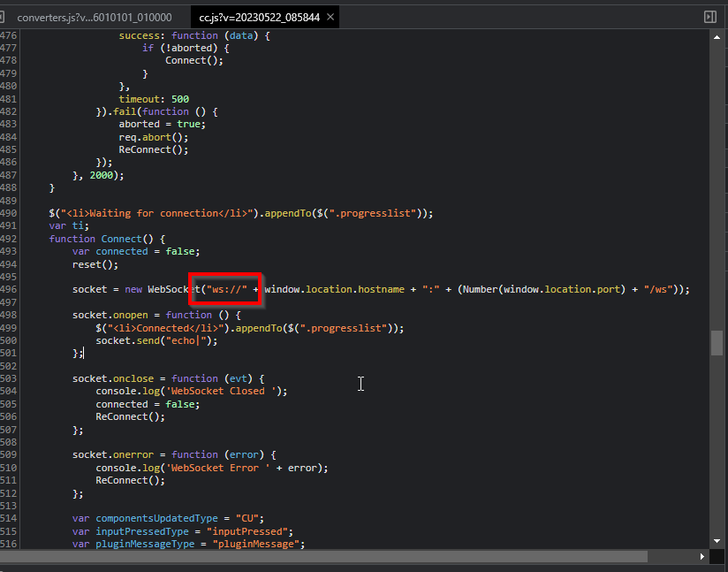The width and height of the screenshot is (728, 572).
Task: Click '"/ws"' string on line 496
Action: coord(658,289)
